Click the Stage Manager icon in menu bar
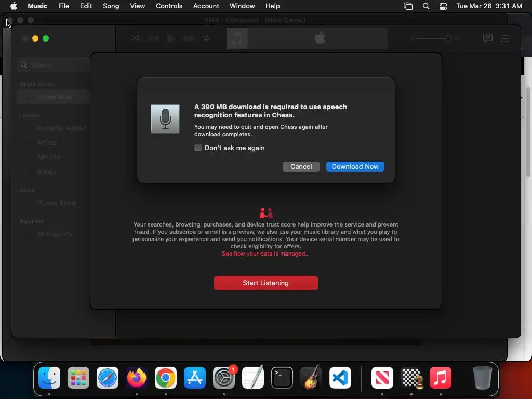The image size is (532, 399). [408, 6]
